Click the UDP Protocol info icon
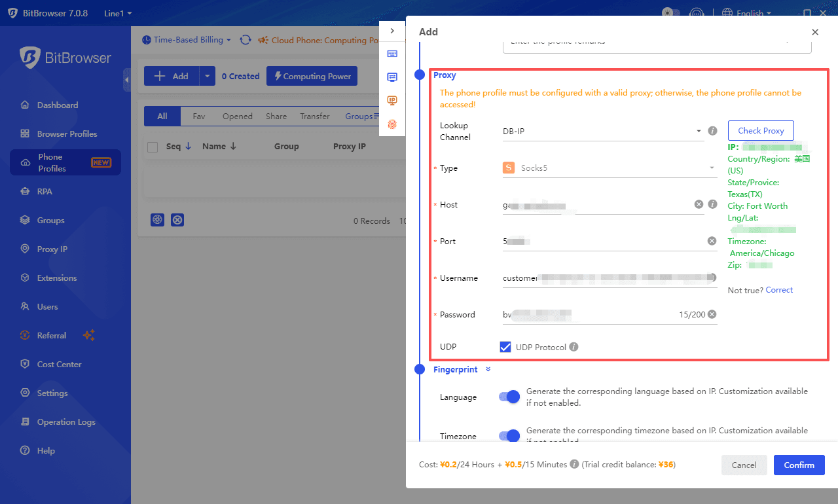838x504 pixels. coord(574,347)
